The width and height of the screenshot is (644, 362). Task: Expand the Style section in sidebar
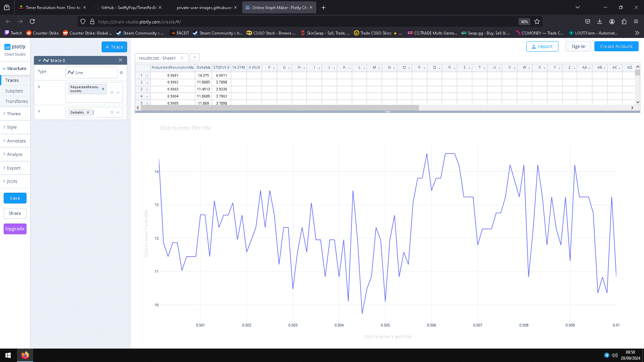(12, 127)
